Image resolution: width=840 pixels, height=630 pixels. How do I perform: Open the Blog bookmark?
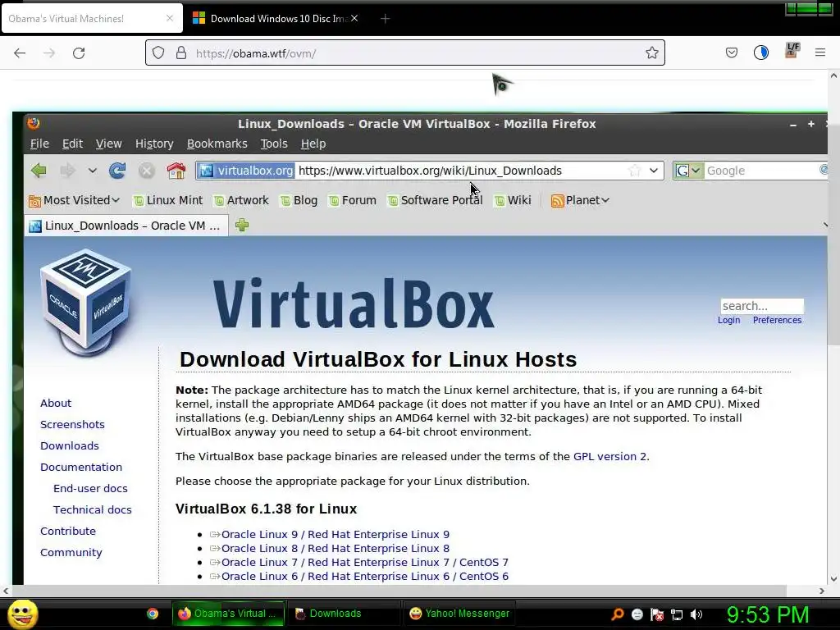tap(299, 200)
